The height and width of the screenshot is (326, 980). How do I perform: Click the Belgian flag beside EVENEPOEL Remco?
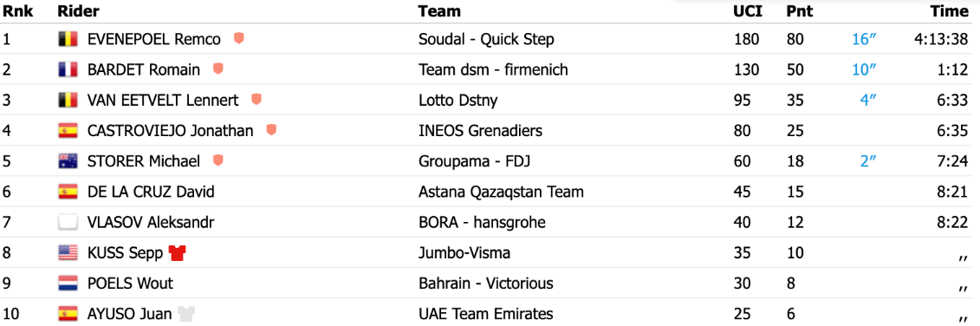[68, 39]
